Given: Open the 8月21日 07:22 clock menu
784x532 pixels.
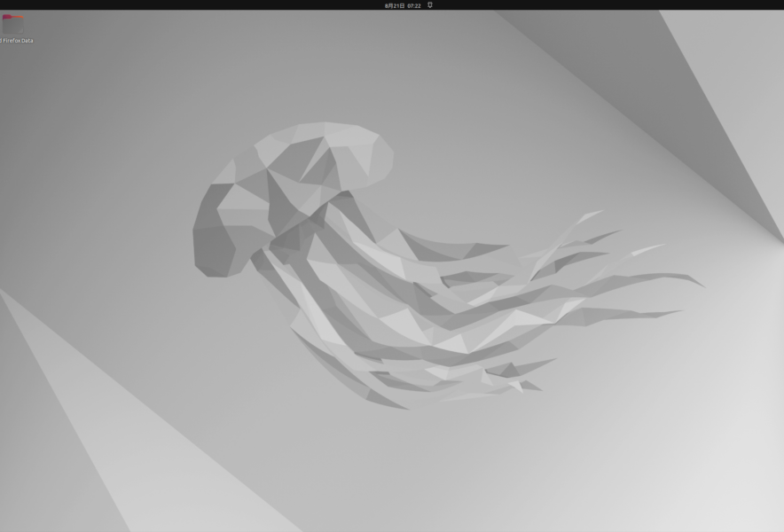Looking at the screenshot, I should click(x=403, y=5).
